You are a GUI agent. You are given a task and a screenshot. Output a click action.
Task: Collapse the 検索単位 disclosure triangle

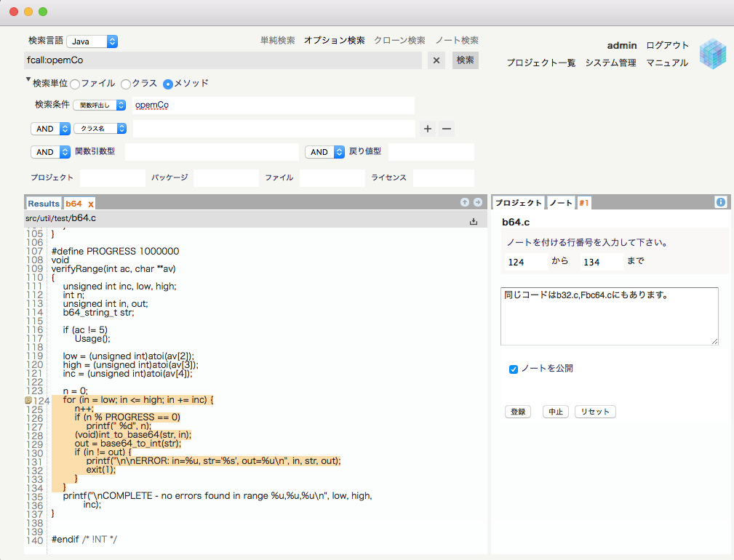28,80
